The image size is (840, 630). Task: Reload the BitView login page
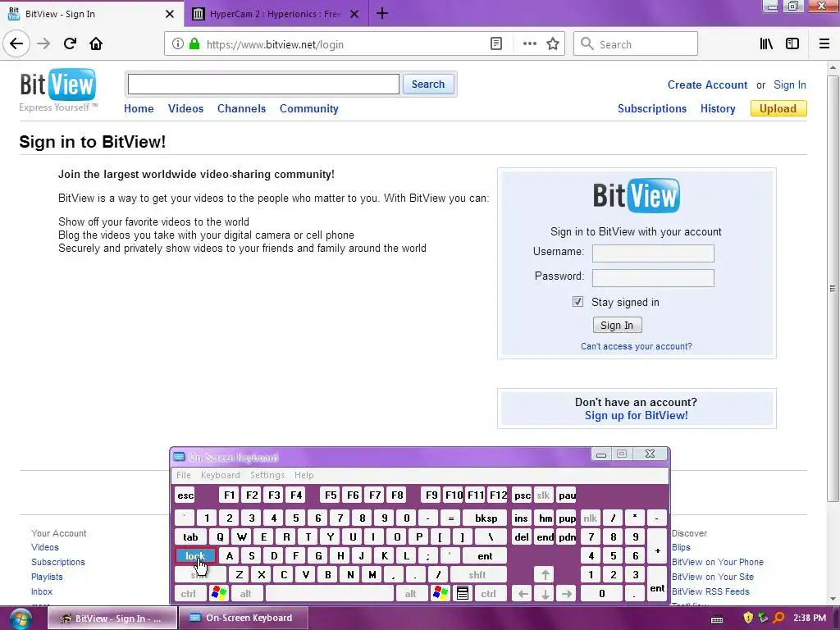(70, 44)
